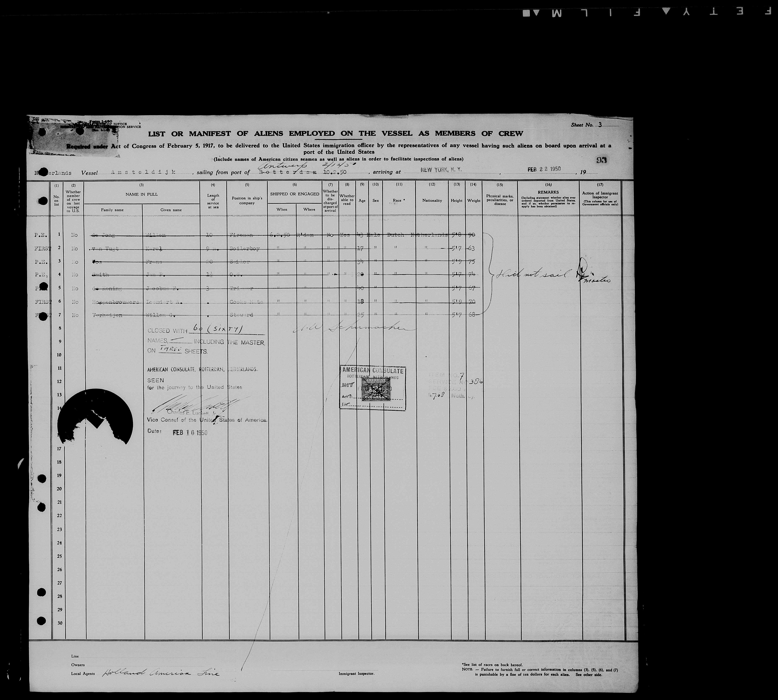Click "Boilerboy" position in row 2
778x700 pixels.
[x=245, y=248]
